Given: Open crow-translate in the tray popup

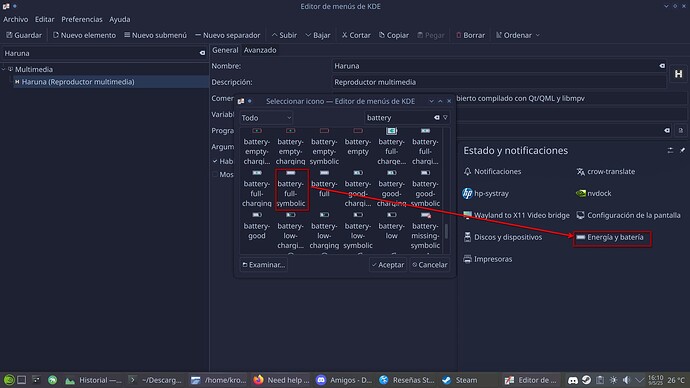Looking at the screenshot, I should (606, 172).
